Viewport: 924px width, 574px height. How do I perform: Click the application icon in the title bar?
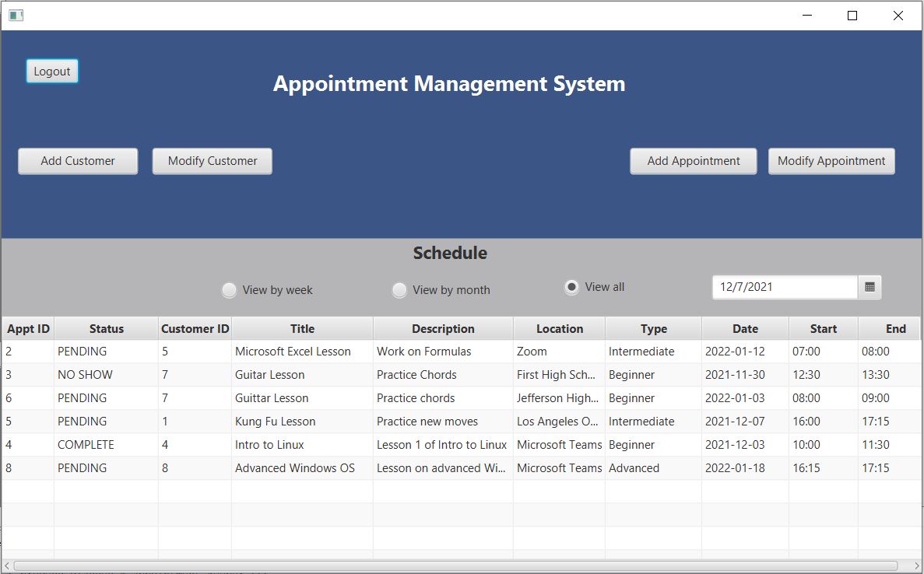point(16,14)
